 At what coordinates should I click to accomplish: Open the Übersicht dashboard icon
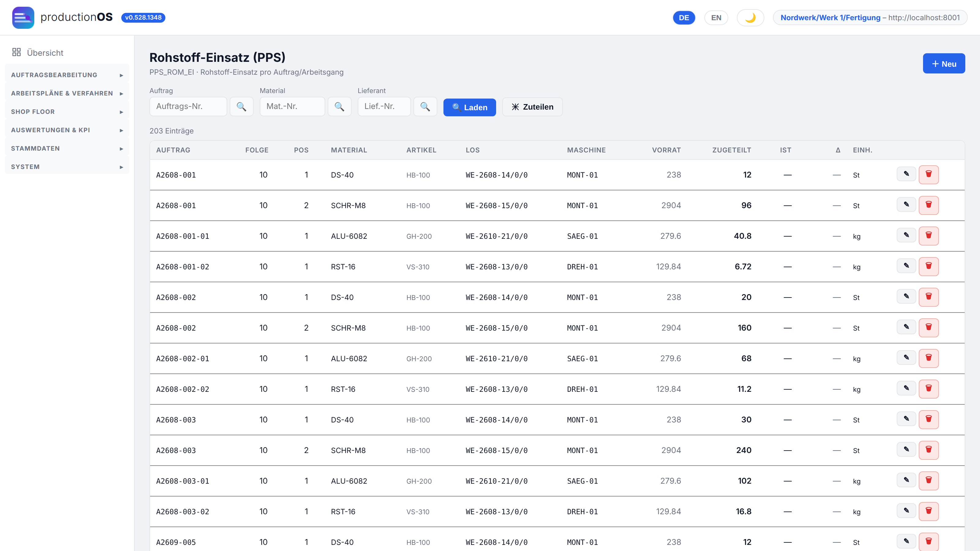[16, 52]
